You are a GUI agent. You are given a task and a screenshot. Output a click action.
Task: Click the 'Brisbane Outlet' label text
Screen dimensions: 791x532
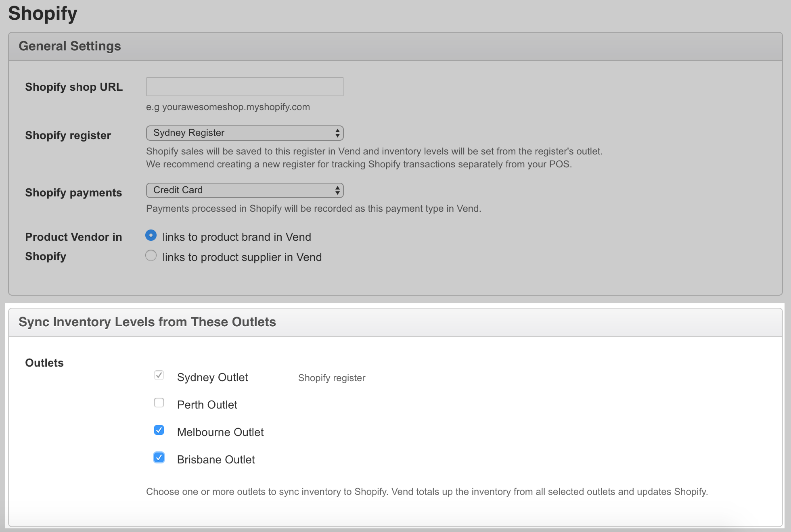[216, 460]
